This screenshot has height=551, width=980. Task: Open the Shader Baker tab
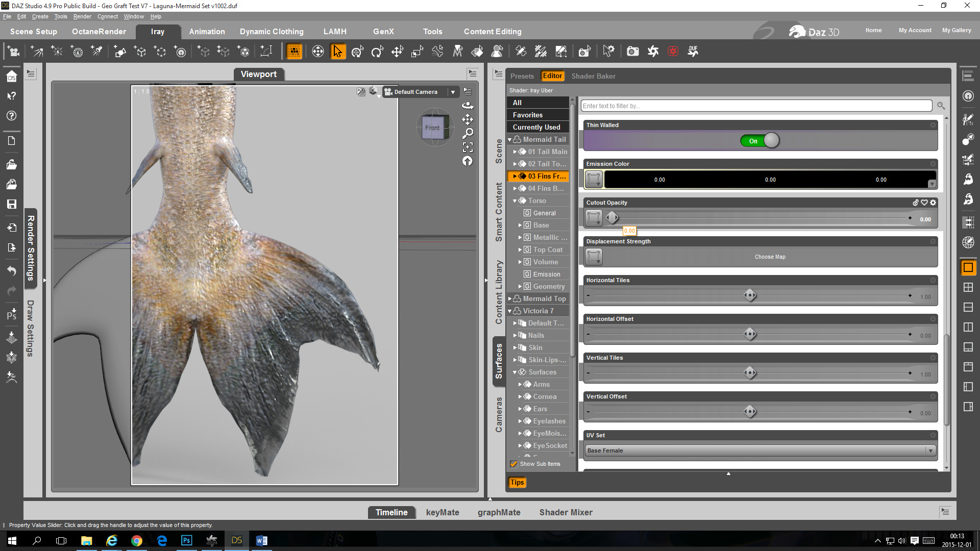pyautogui.click(x=593, y=76)
